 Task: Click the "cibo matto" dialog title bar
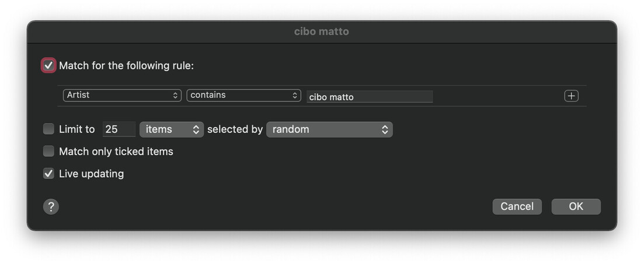pos(322,31)
